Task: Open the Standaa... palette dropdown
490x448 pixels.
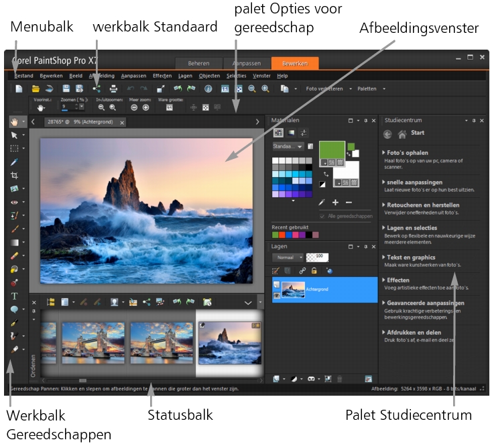Action: pyautogui.click(x=288, y=146)
